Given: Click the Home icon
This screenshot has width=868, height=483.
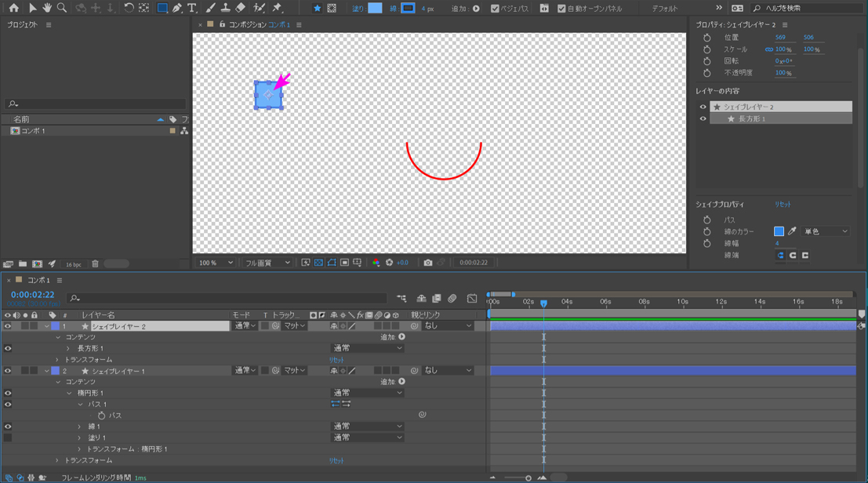Looking at the screenshot, I should [x=13, y=8].
